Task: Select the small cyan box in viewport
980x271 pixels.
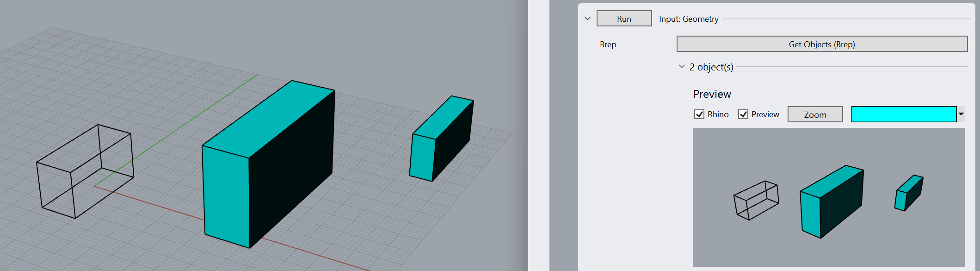Action: pos(441,139)
